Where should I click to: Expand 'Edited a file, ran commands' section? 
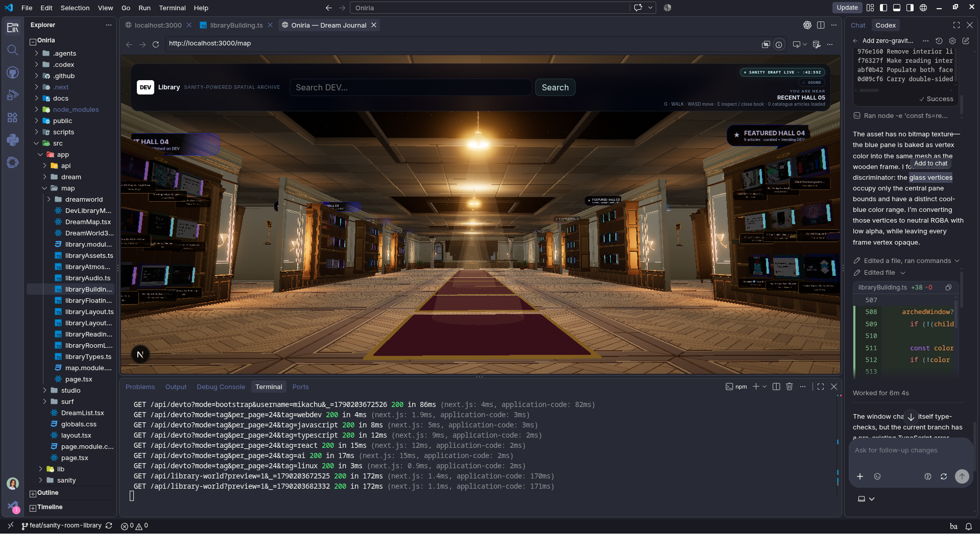pyautogui.click(x=907, y=261)
